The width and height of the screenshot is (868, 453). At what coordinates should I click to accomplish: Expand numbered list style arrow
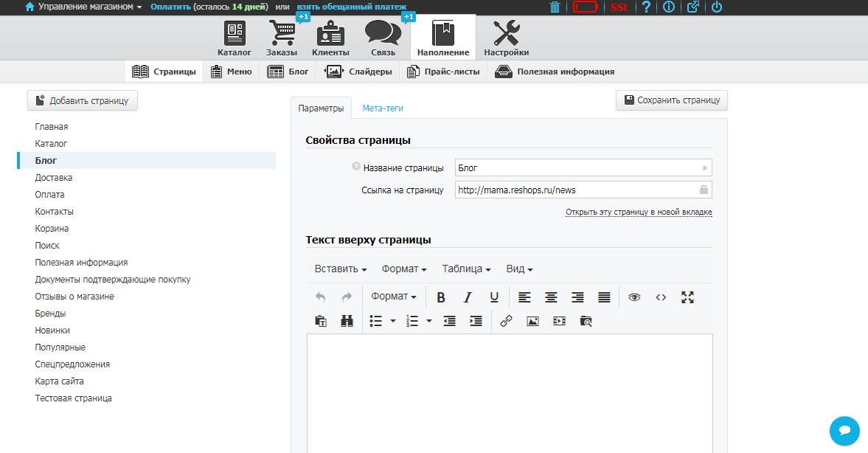(429, 321)
